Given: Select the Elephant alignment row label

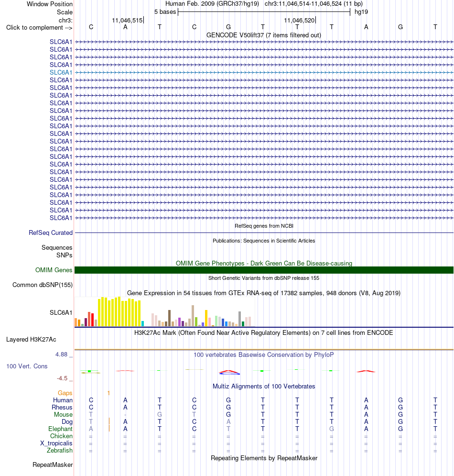Looking at the screenshot, I should pyautogui.click(x=60, y=429).
